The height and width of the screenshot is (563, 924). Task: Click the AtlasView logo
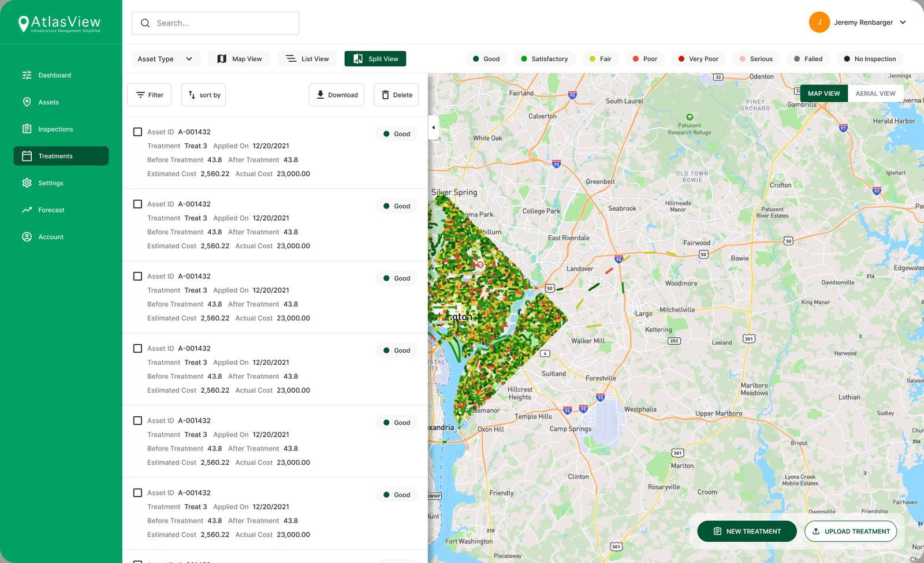tap(59, 23)
